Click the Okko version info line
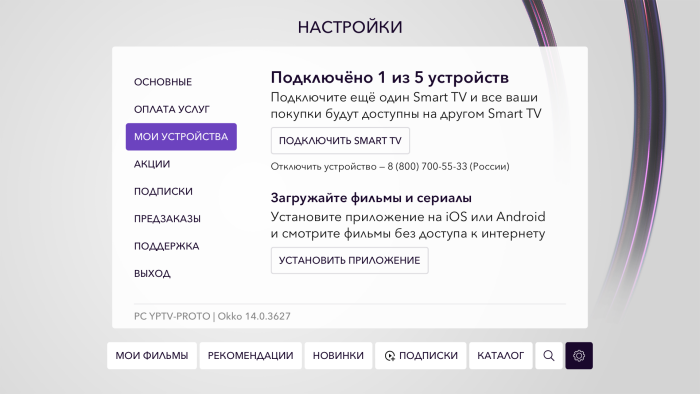700x394 pixels. coord(212,316)
